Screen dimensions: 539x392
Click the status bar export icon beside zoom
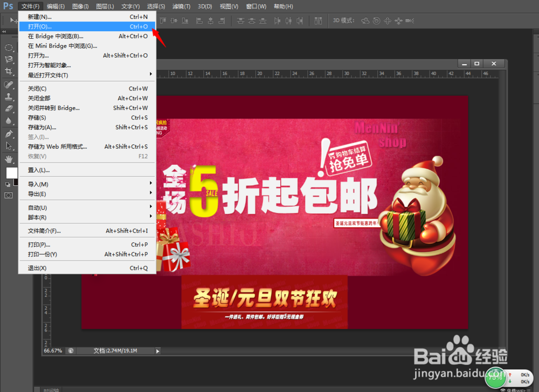71,351
